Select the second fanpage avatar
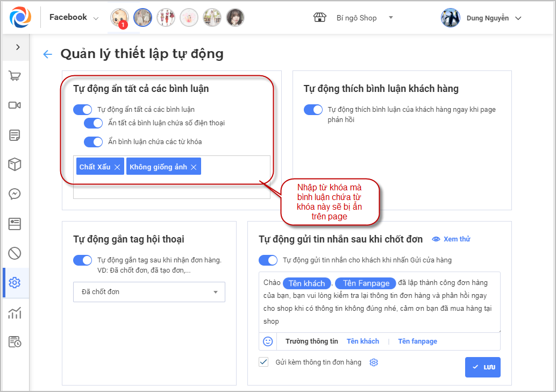This screenshot has height=392, width=556. (x=142, y=17)
